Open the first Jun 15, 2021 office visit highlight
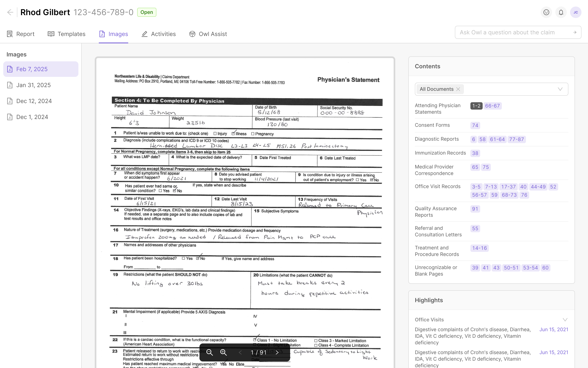Screen dimensions: 588x368 point(491,336)
